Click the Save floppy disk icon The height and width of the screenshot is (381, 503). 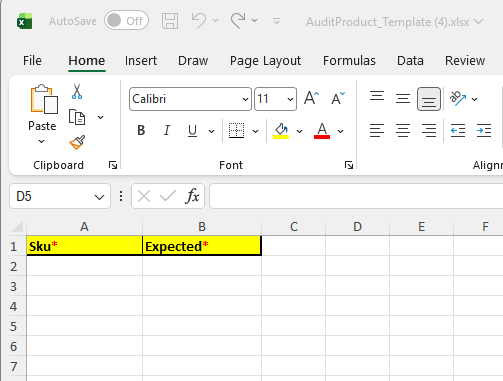[x=170, y=21]
